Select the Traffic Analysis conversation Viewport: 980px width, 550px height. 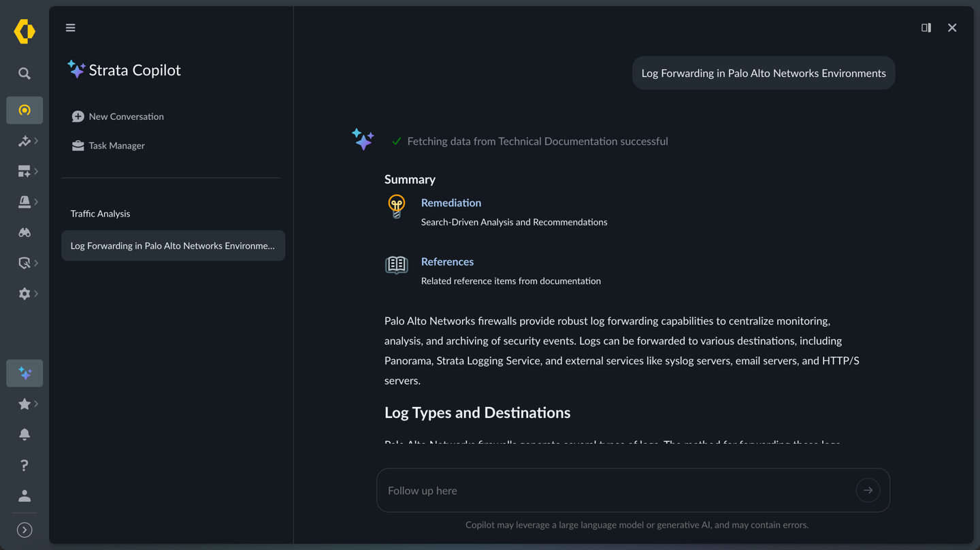point(100,214)
